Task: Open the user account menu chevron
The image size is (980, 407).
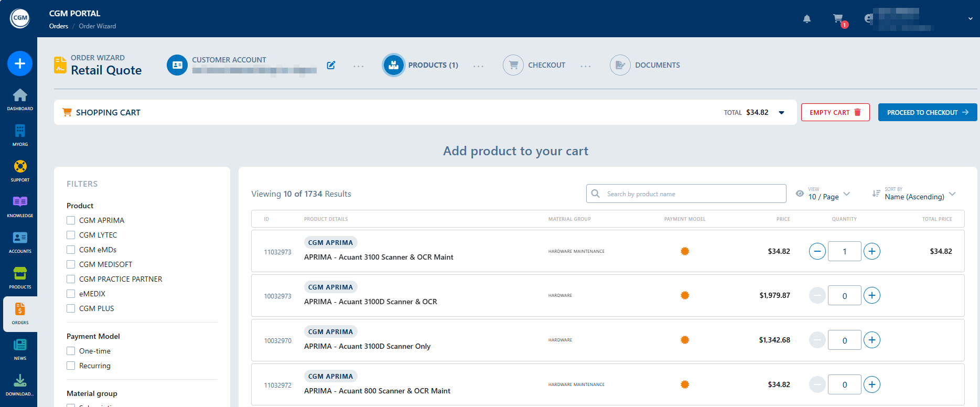Action: (970, 19)
